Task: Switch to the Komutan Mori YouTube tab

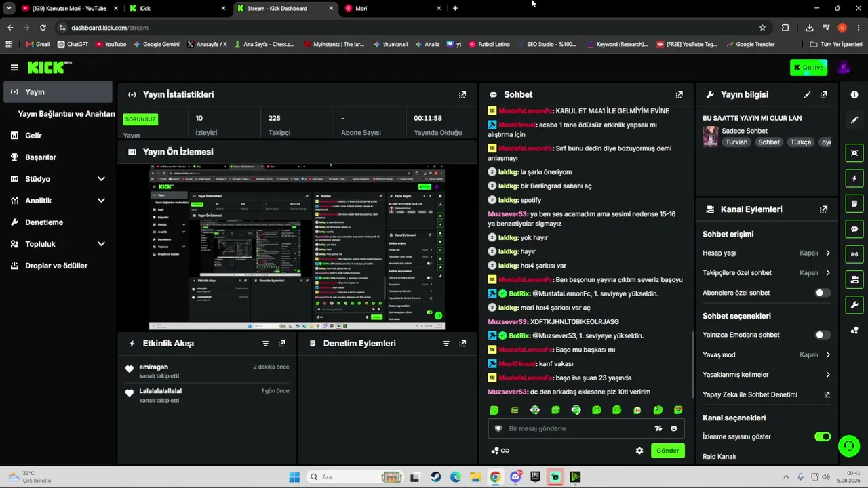Action: coord(70,8)
